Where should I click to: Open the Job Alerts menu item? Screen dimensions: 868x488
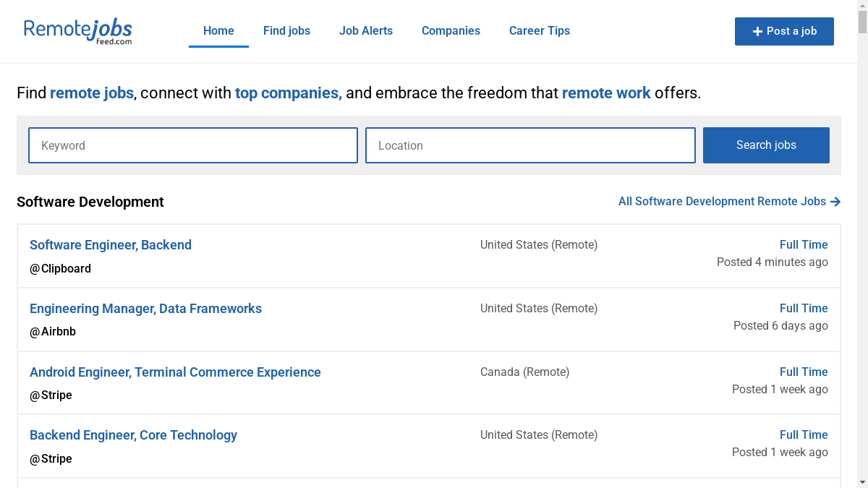(x=366, y=30)
